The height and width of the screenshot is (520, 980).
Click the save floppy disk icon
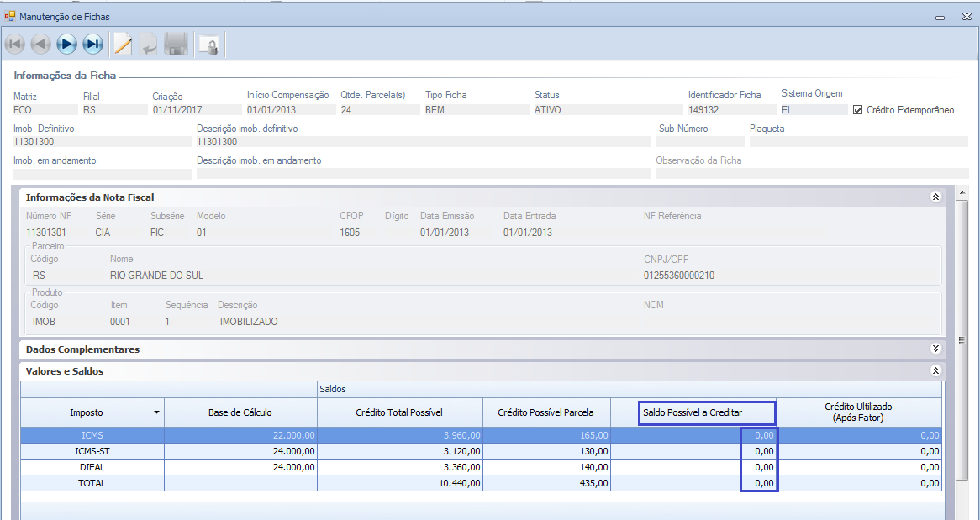[x=176, y=44]
